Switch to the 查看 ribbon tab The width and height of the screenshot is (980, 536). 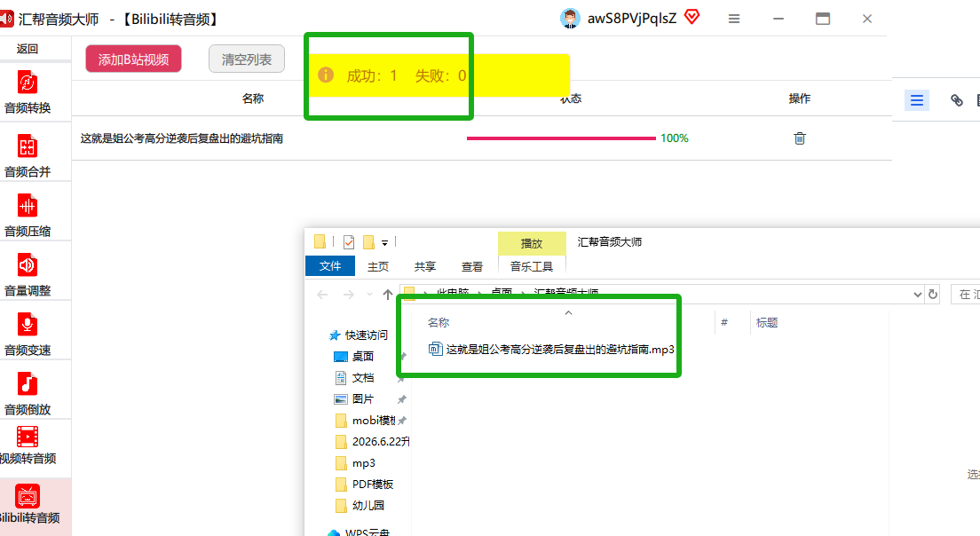[472, 267]
